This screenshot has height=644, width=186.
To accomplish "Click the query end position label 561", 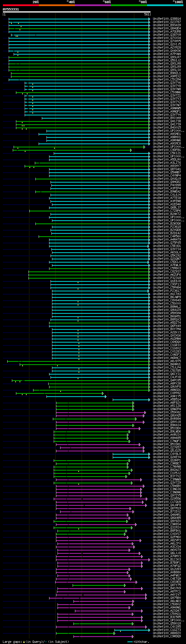I will coord(146,14).
